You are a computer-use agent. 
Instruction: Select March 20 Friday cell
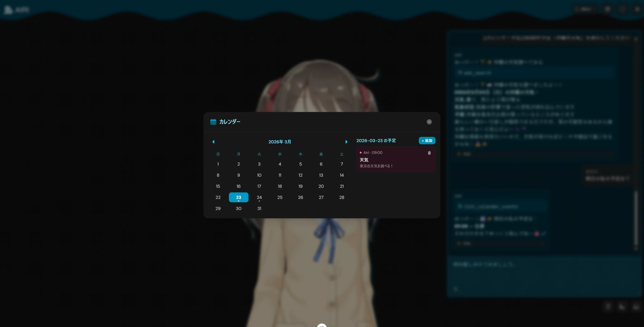click(x=321, y=186)
